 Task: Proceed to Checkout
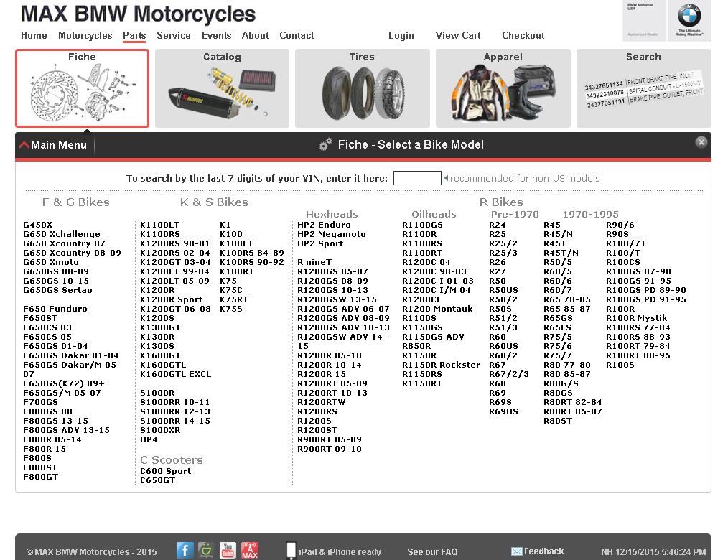click(523, 35)
